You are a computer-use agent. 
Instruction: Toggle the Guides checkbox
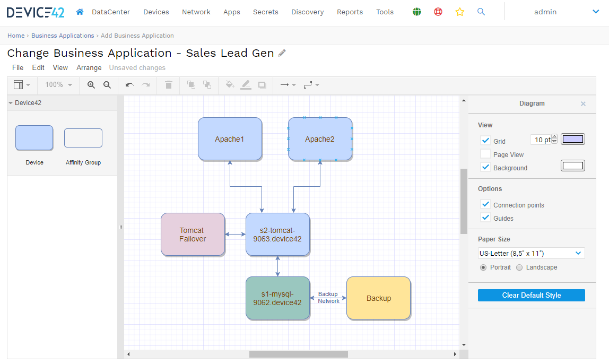point(485,218)
